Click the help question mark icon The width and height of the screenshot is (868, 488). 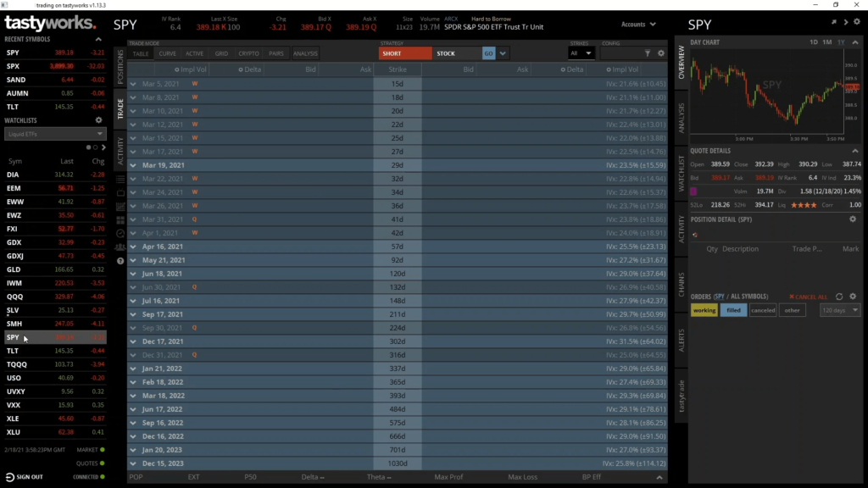click(120, 261)
